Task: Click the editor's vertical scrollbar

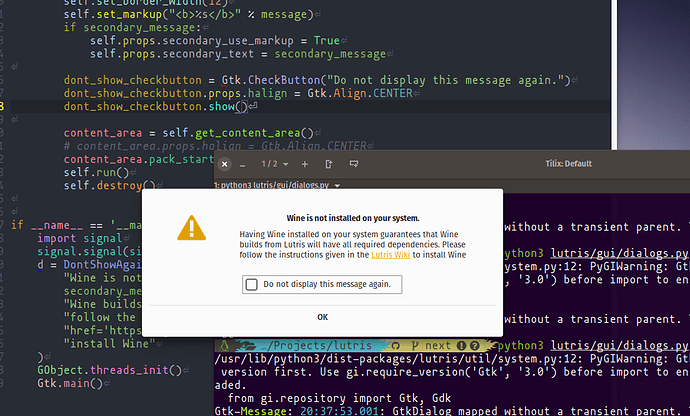Action: pos(614,75)
